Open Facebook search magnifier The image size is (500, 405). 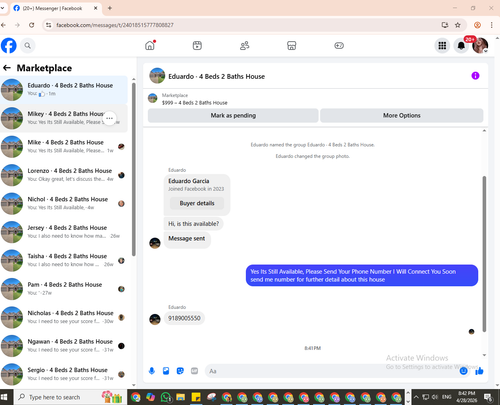[x=28, y=46]
